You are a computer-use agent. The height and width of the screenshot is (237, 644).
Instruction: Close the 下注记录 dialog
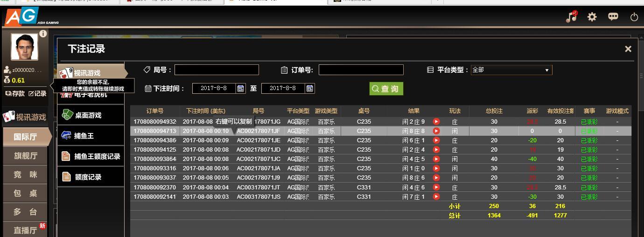pos(628,49)
